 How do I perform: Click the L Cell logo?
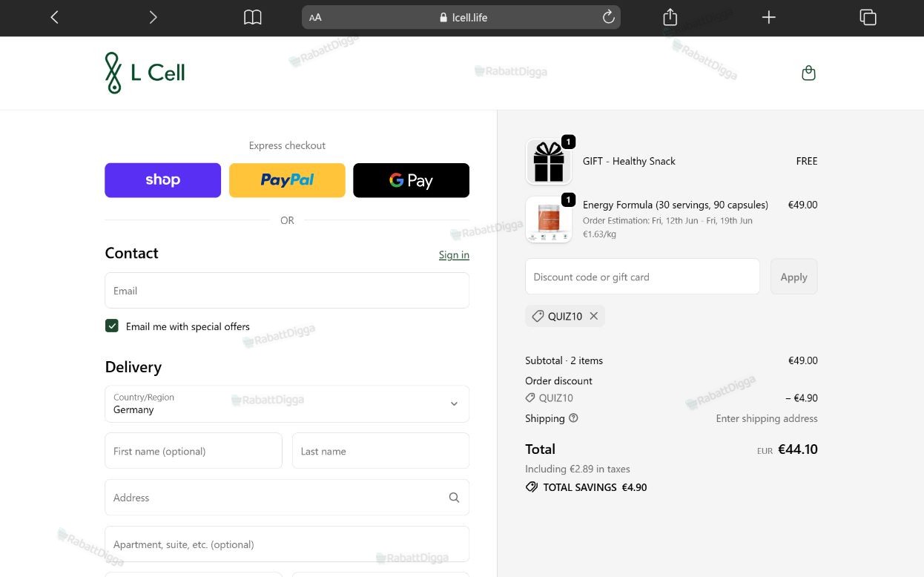145,73
